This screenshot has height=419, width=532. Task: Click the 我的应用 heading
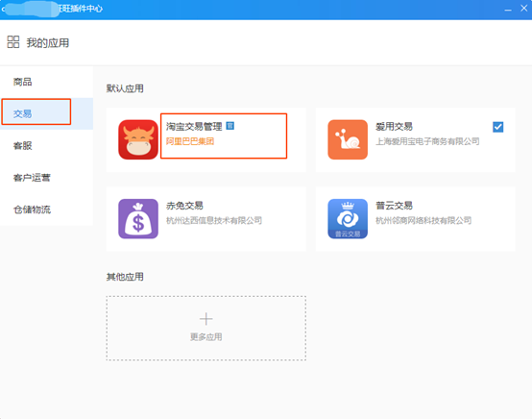[x=48, y=43]
